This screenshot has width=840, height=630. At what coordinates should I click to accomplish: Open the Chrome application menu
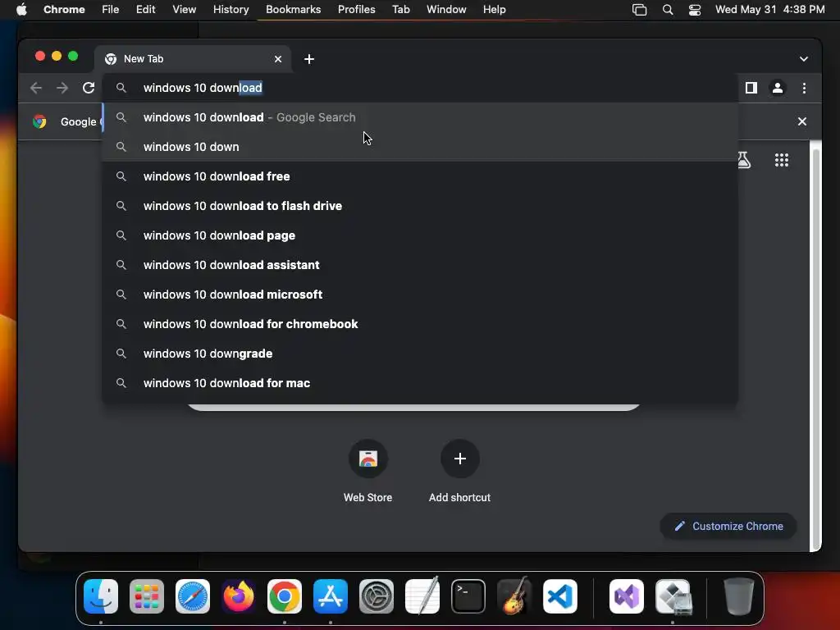coord(64,10)
